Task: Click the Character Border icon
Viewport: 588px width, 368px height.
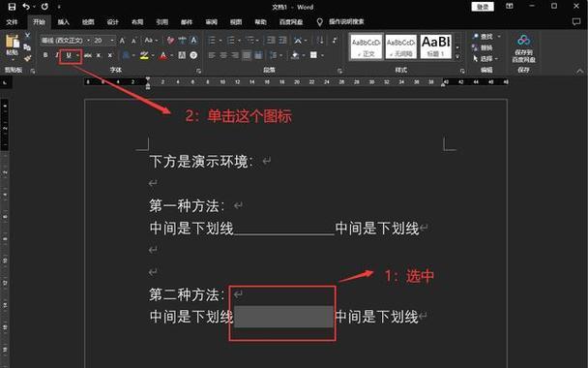Action: [193, 40]
